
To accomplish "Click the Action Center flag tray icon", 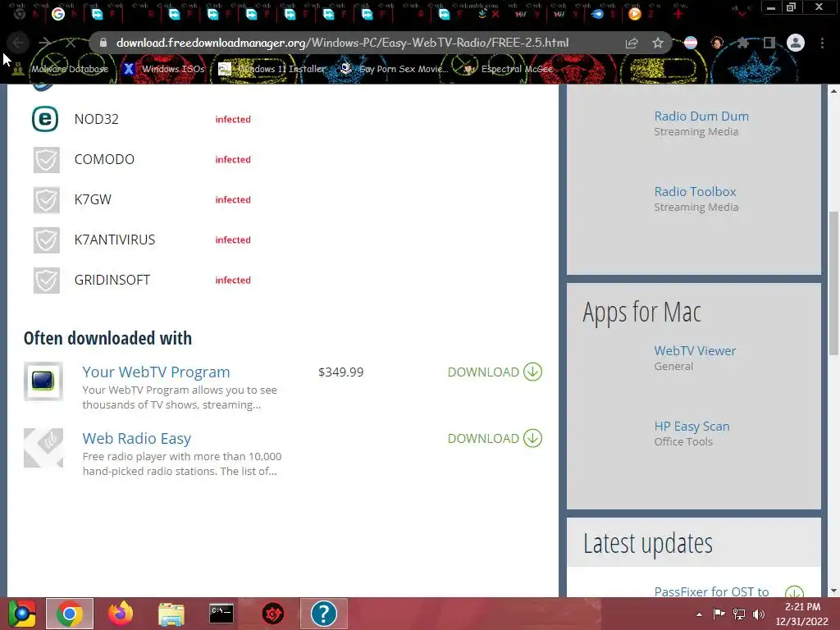I will point(719,614).
